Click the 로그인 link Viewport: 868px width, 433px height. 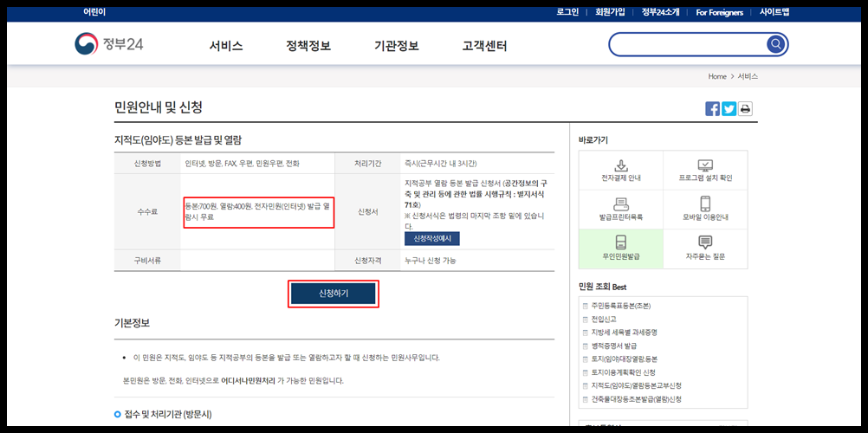[567, 12]
